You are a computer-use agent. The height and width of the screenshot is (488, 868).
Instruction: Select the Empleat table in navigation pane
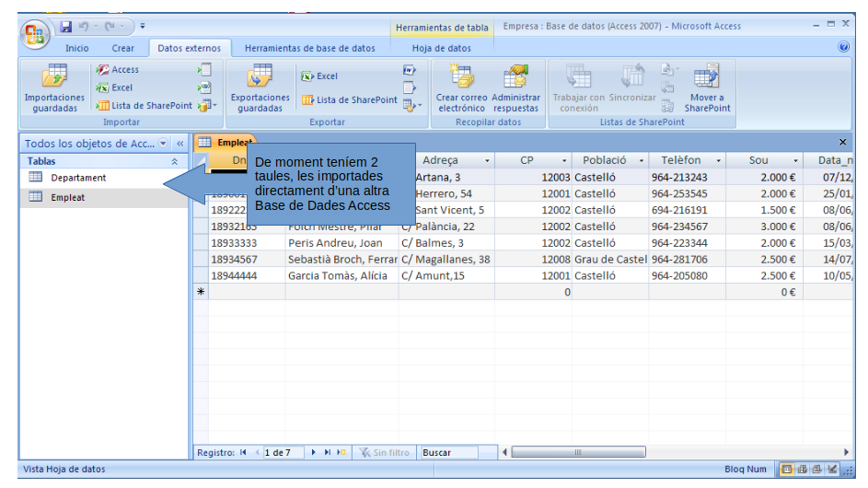(104, 198)
